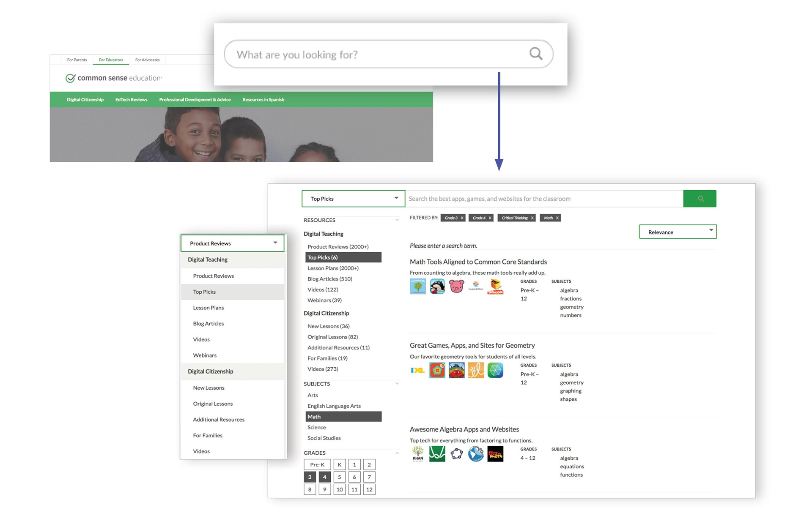Select English Language Arts subject filter

334,406
